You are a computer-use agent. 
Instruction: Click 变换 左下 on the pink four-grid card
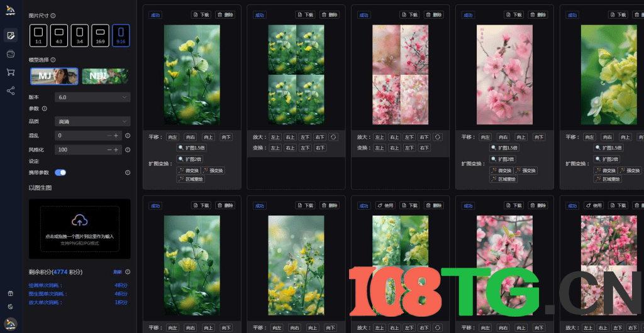tap(409, 148)
